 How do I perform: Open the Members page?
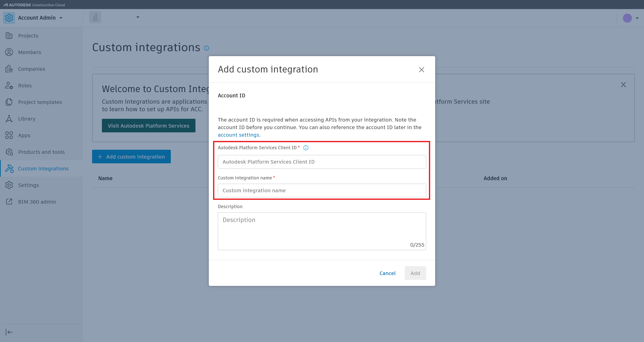pyautogui.click(x=30, y=52)
